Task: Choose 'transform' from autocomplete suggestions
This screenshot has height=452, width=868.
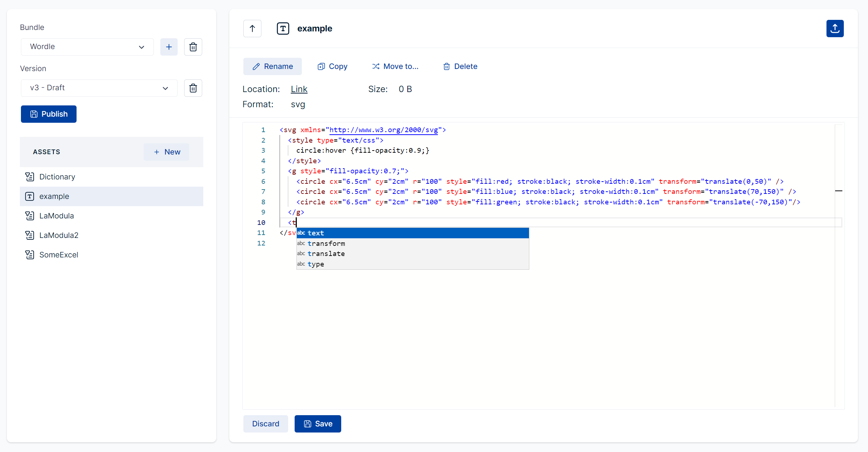Action: (x=326, y=243)
